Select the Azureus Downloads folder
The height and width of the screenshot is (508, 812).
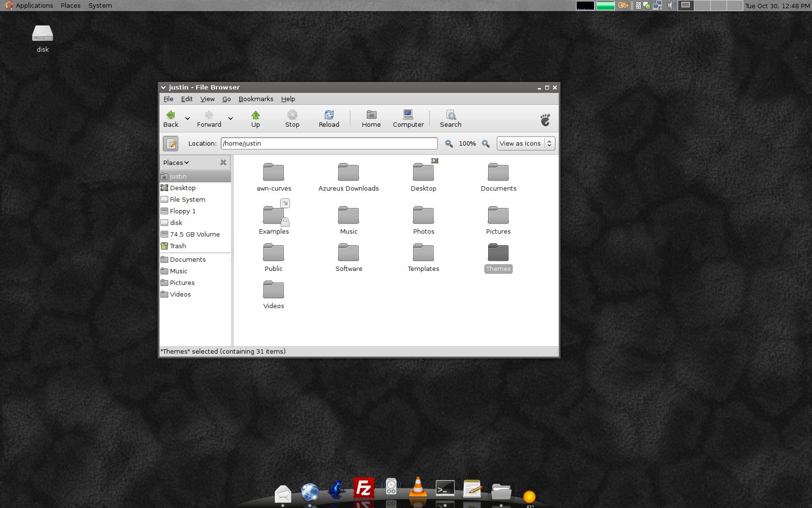(x=348, y=177)
